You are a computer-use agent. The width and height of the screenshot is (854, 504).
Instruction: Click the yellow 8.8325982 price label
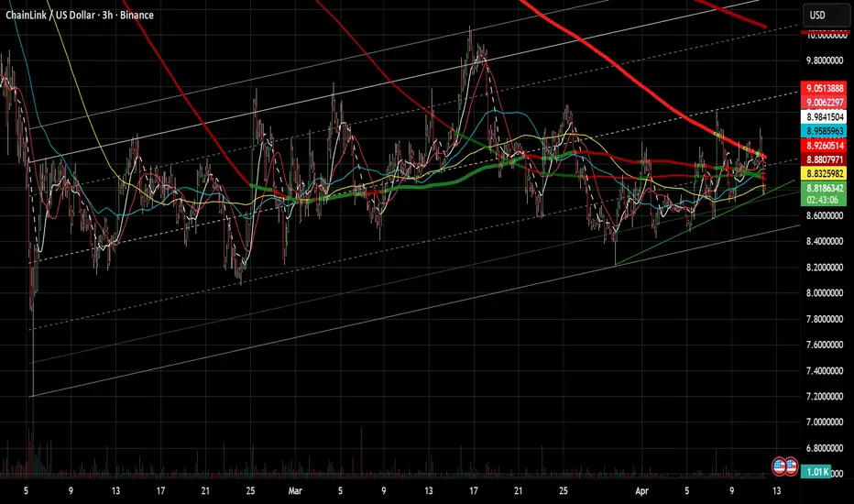(x=824, y=174)
